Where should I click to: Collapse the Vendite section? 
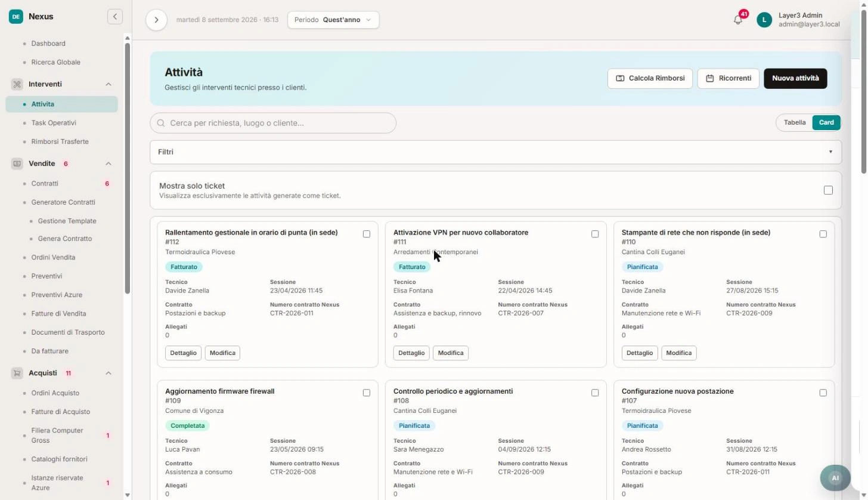pos(108,163)
